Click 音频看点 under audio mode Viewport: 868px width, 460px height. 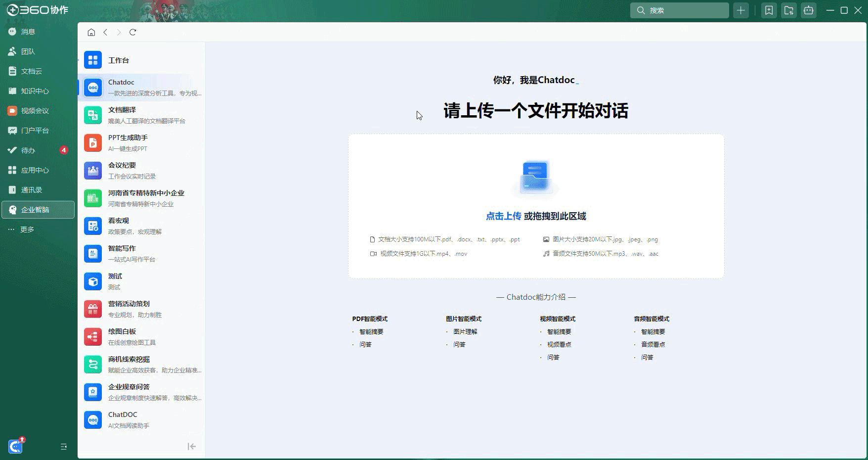coord(653,344)
